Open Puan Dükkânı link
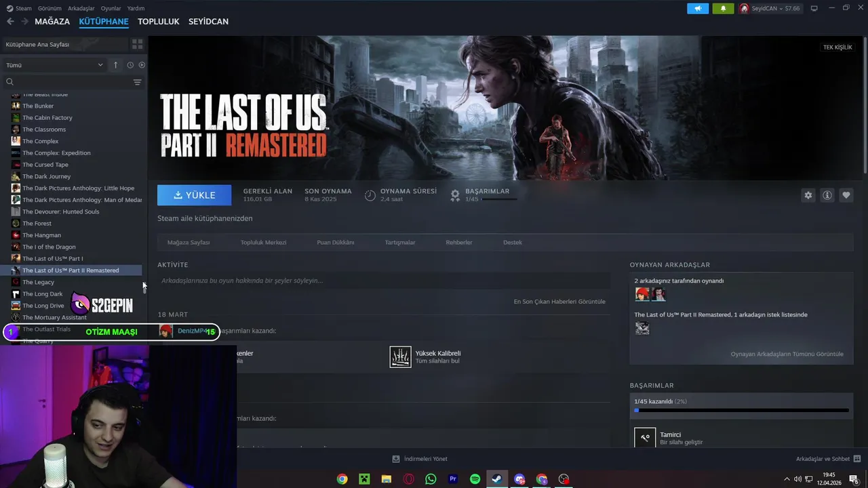868x488 pixels. pyautogui.click(x=336, y=242)
